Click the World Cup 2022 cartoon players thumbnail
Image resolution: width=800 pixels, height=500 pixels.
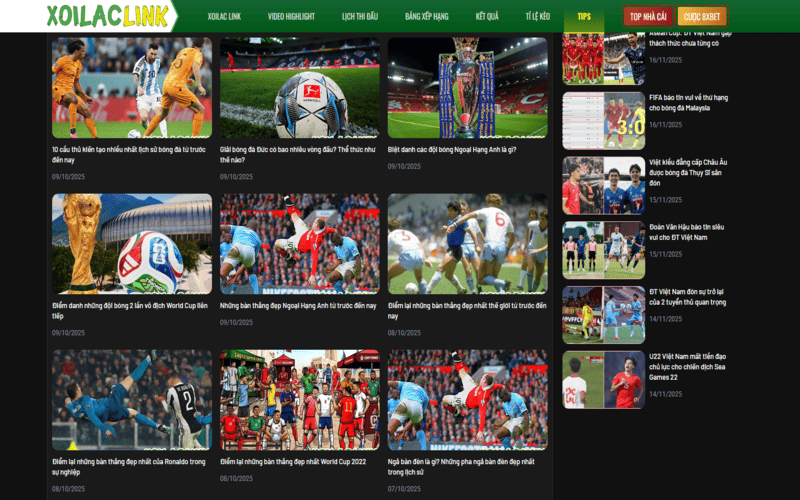pyautogui.click(x=299, y=399)
